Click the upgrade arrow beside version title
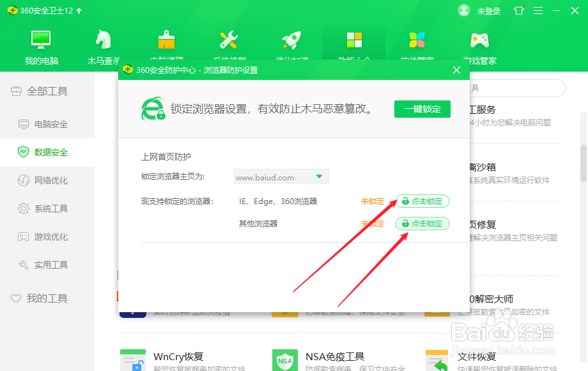The image size is (588, 371). pyautogui.click(x=79, y=10)
